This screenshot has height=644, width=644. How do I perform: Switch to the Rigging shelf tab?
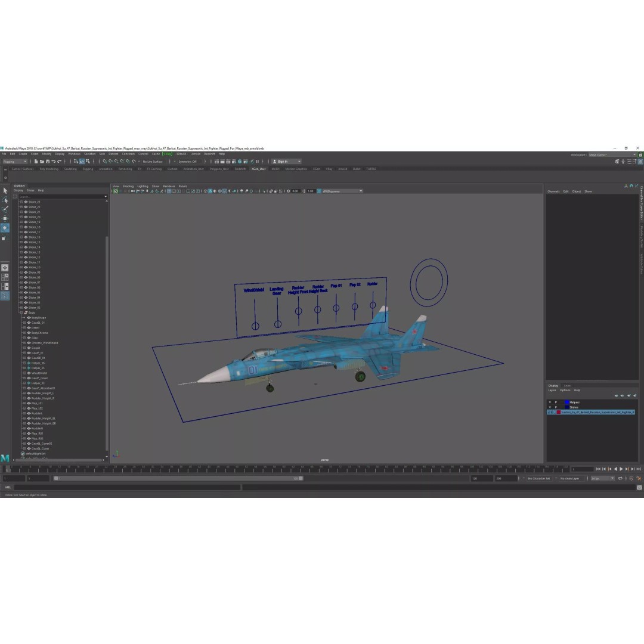pyautogui.click(x=88, y=169)
